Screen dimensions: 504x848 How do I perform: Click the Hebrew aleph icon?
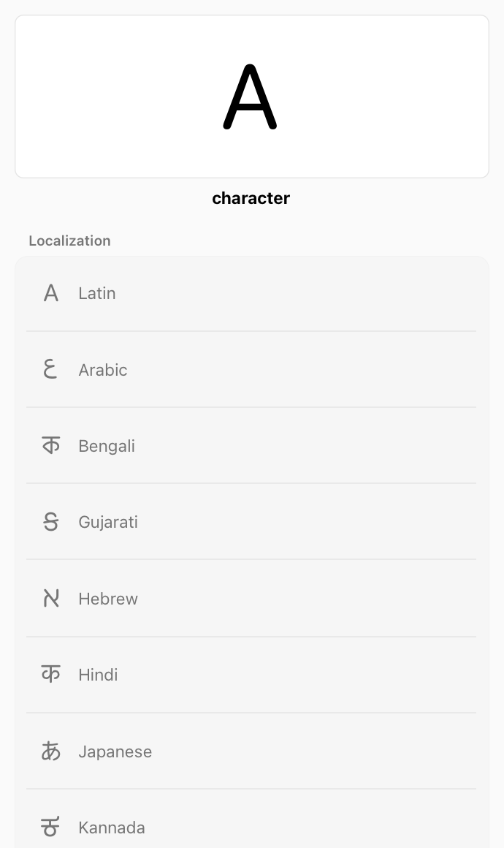click(x=50, y=598)
